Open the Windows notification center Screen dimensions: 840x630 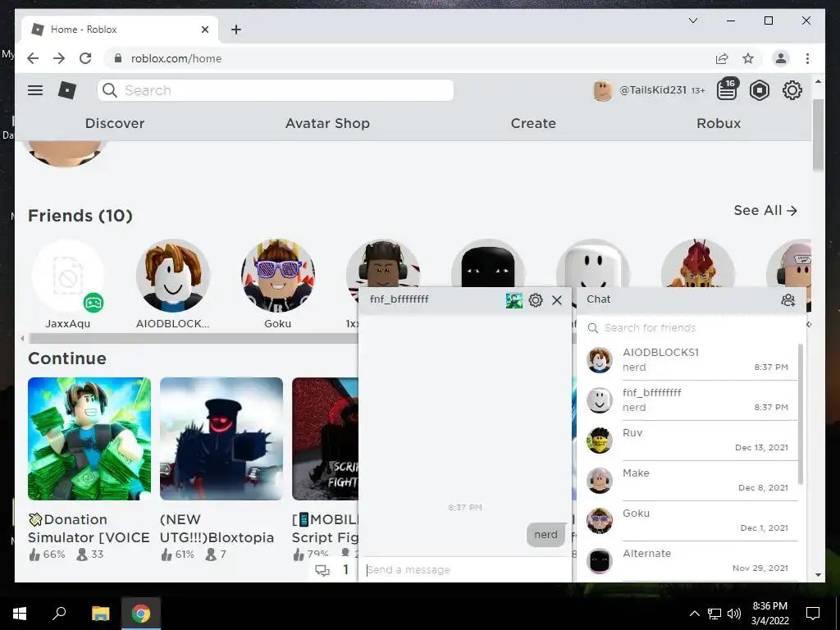813,614
